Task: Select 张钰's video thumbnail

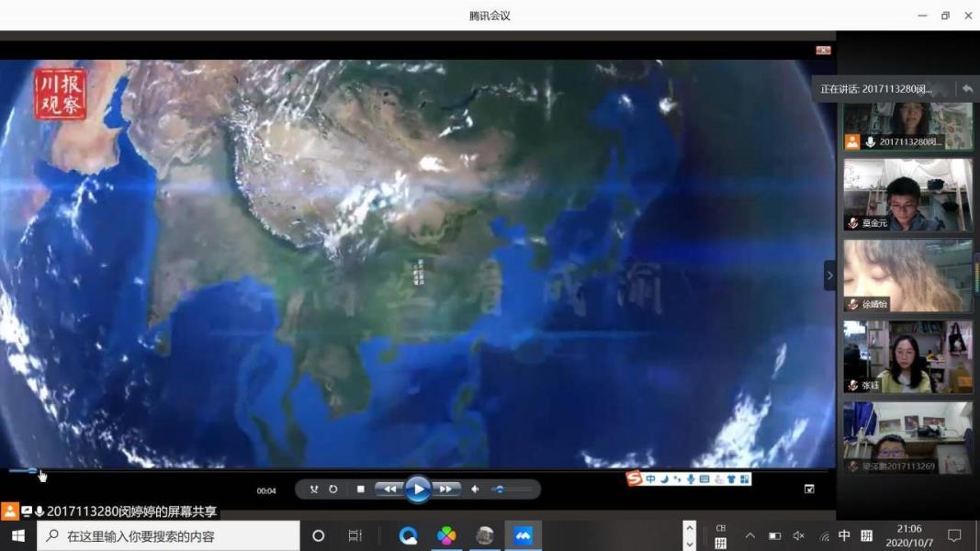Action: [907, 356]
